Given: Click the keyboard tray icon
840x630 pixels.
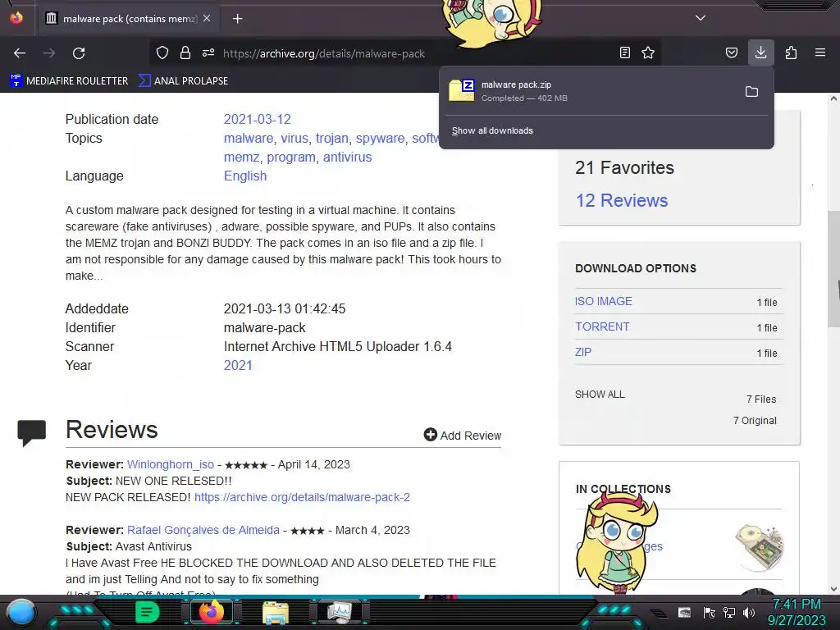Looking at the screenshot, I should pyautogui.click(x=684, y=612).
